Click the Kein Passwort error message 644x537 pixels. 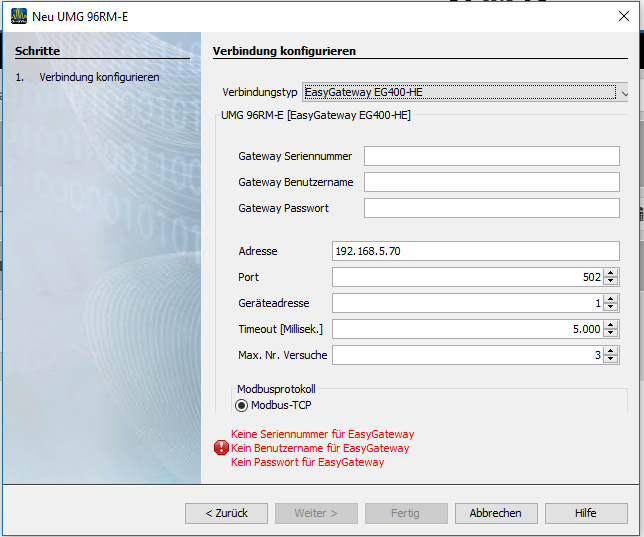coord(308,462)
